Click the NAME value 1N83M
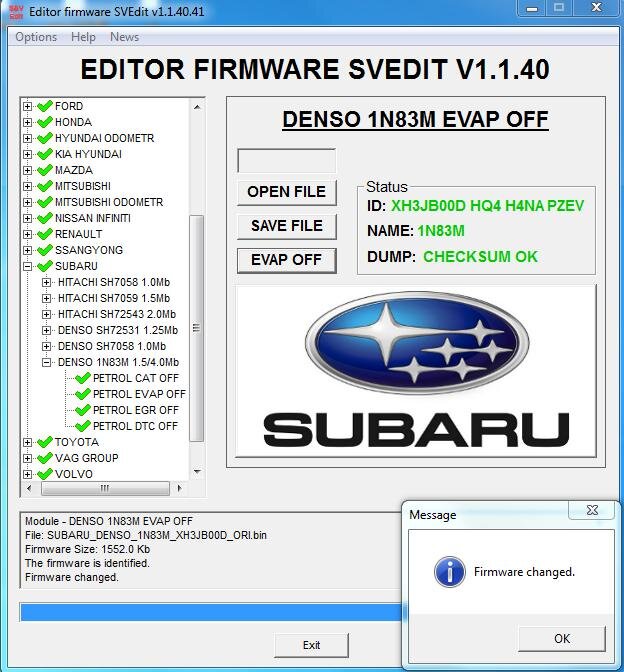This screenshot has height=672, width=624. point(441,231)
